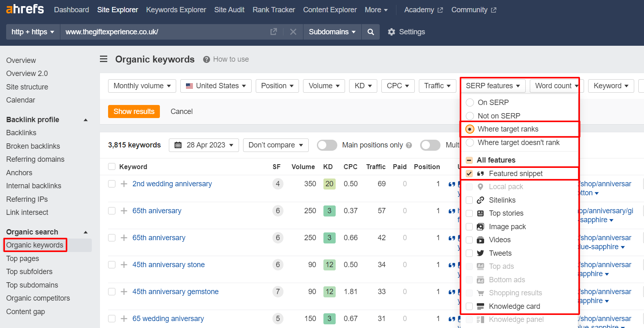Open the Dashboard tab
Viewport: 644px width, 328px height.
pos(71,10)
